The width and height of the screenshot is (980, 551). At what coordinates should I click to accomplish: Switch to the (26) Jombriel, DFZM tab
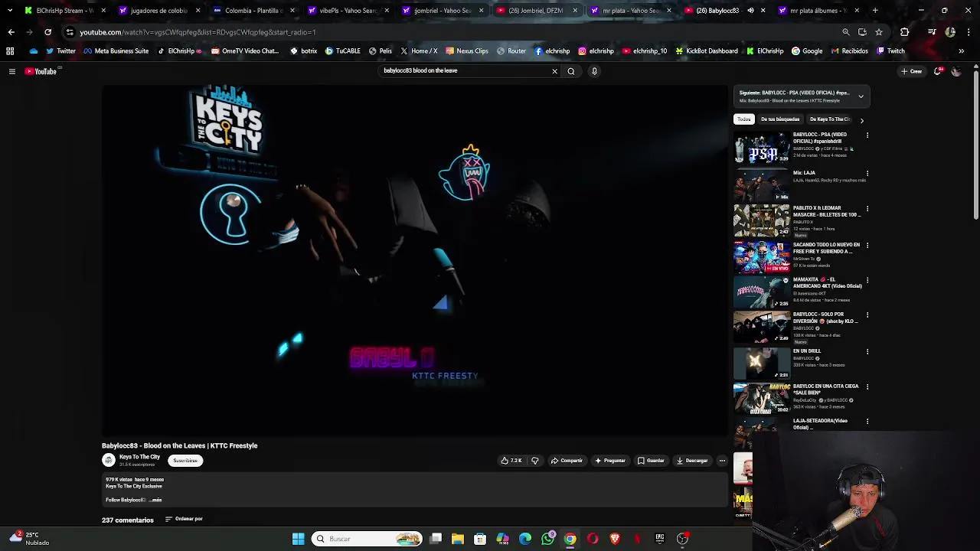point(536,11)
